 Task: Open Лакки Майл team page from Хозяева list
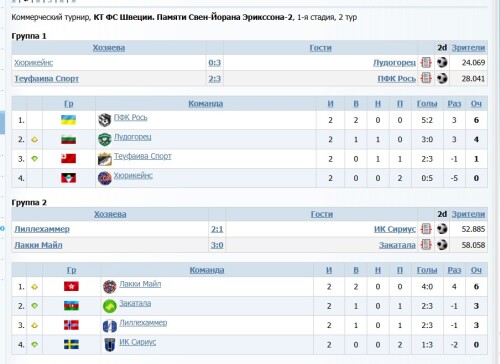click(38, 245)
